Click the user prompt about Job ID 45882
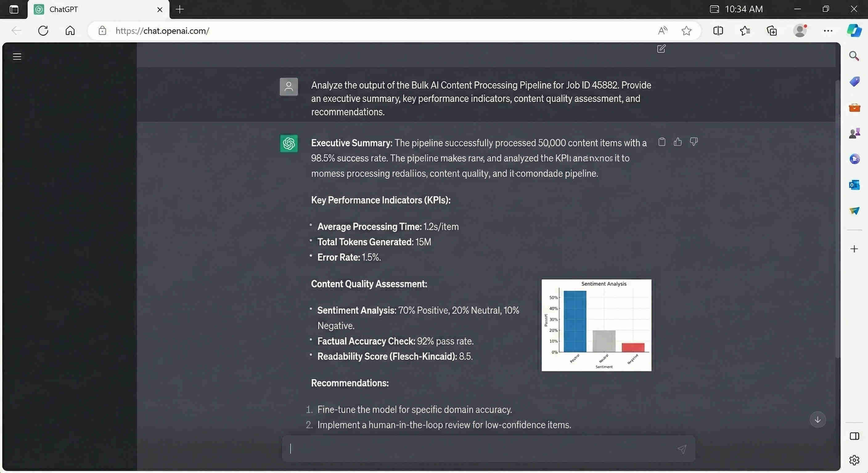Image resolution: width=868 pixels, height=473 pixels. tap(481, 98)
